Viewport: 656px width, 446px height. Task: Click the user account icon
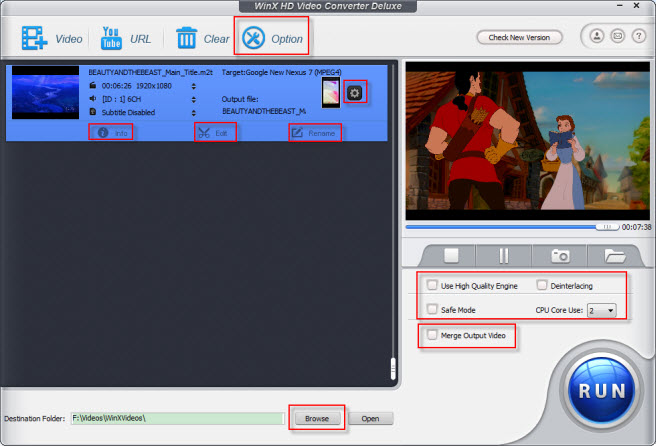click(x=597, y=36)
